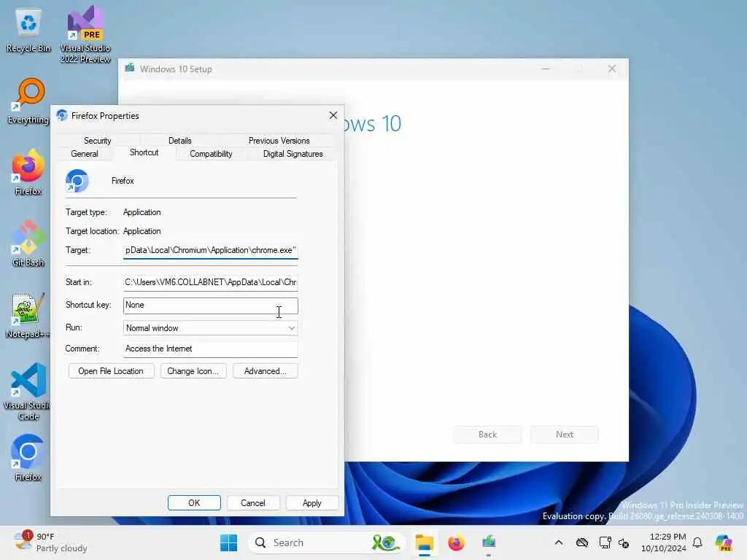This screenshot has width=747, height=560.
Task: Open the clock showing 12:29 PM
Action: pos(664,542)
